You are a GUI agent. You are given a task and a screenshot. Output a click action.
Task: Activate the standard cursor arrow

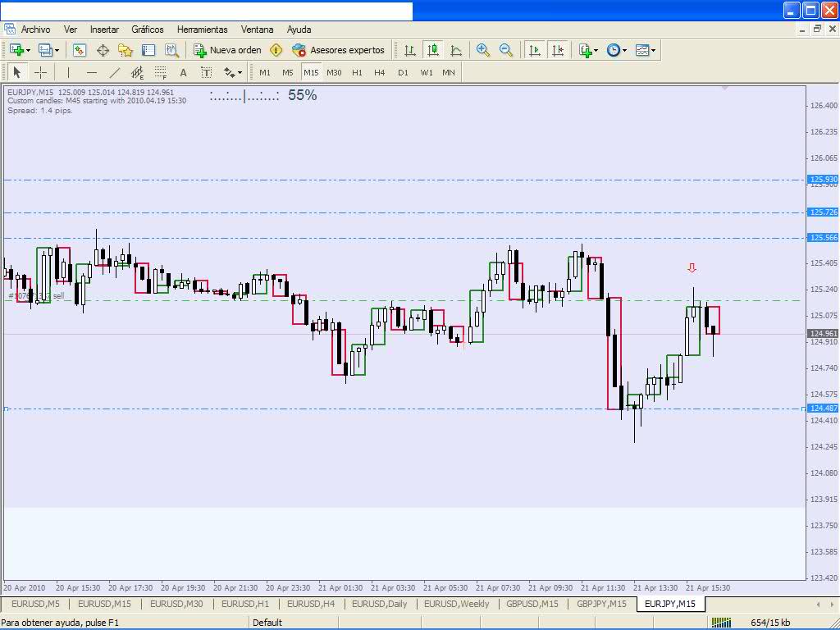tap(16, 72)
